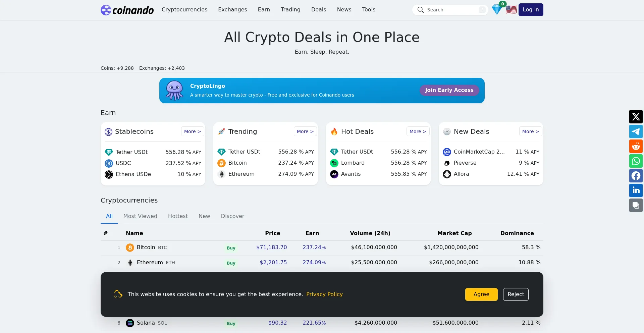Switch to the Discover tab
Image resolution: width=644 pixels, height=333 pixels.
click(232, 216)
